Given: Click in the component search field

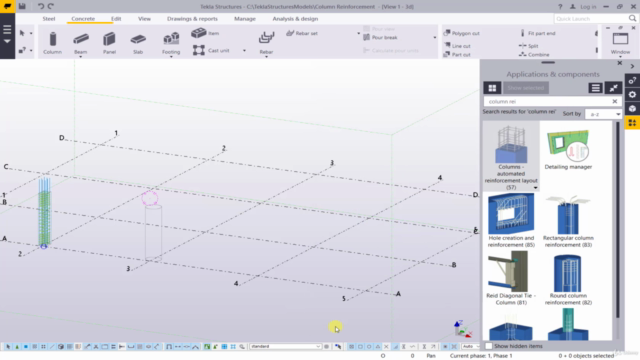Looking at the screenshot, I should coord(547,101).
